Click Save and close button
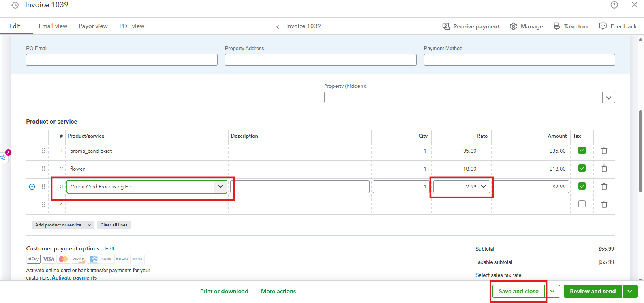 point(518,291)
